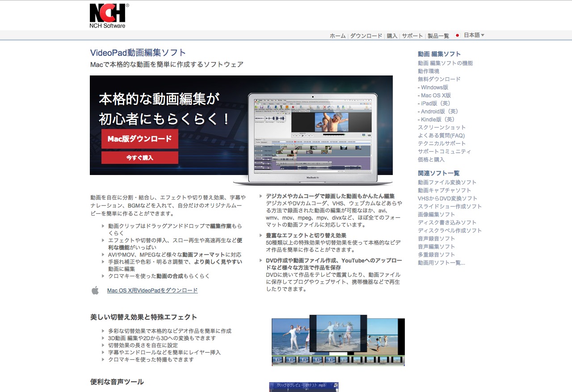Click the audio clip preview thumbnail
The width and height of the screenshot is (572, 392).
click(x=304, y=387)
